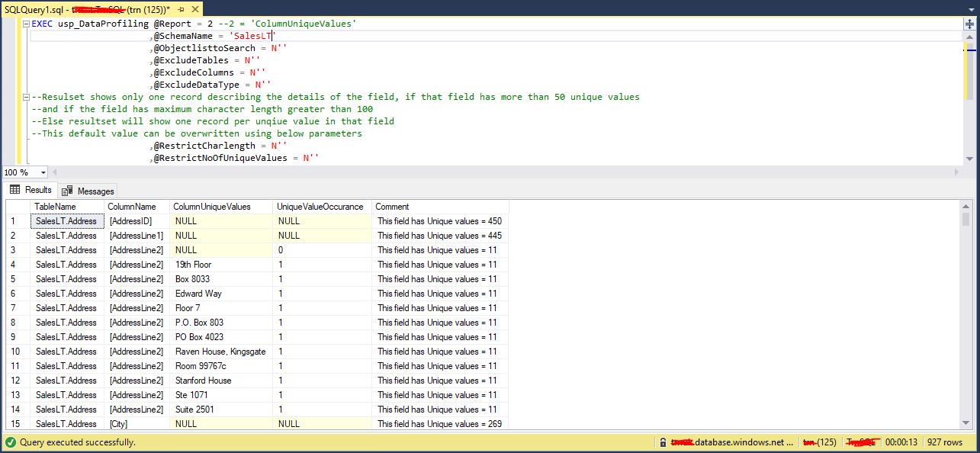Click the 'P.O. Box 803' cell
The width and height of the screenshot is (980, 453).
221,323
